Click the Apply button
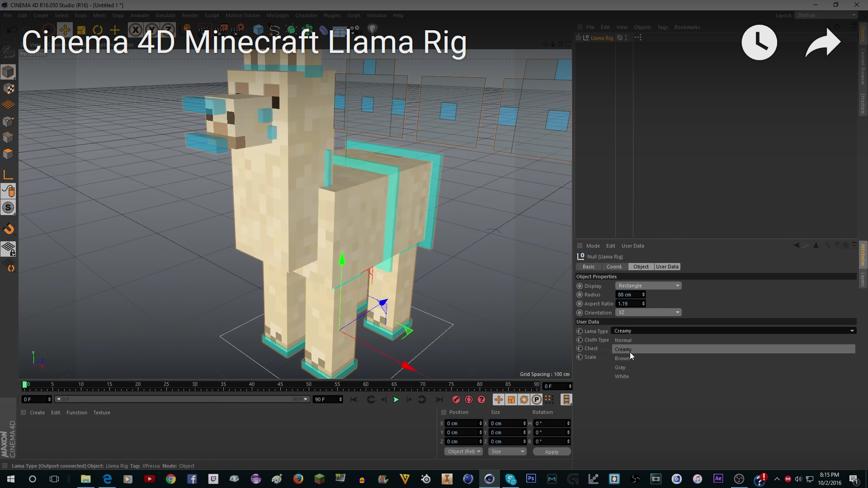 pos(552,451)
